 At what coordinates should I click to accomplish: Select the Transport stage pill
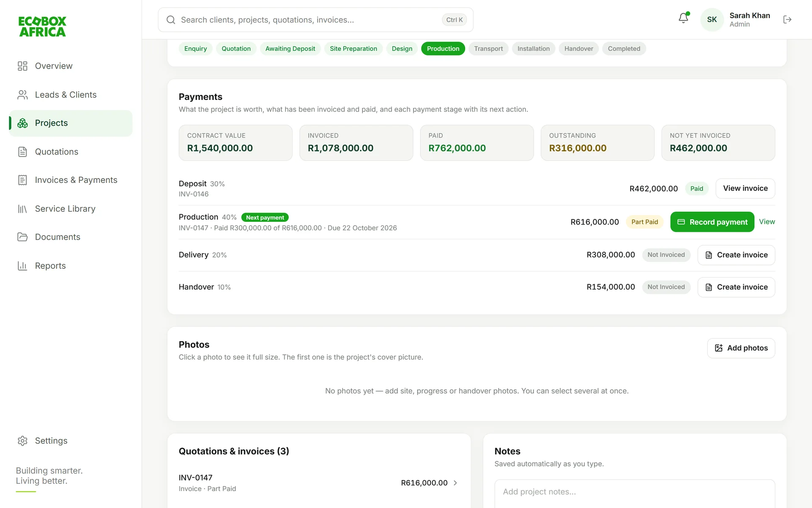(488, 49)
